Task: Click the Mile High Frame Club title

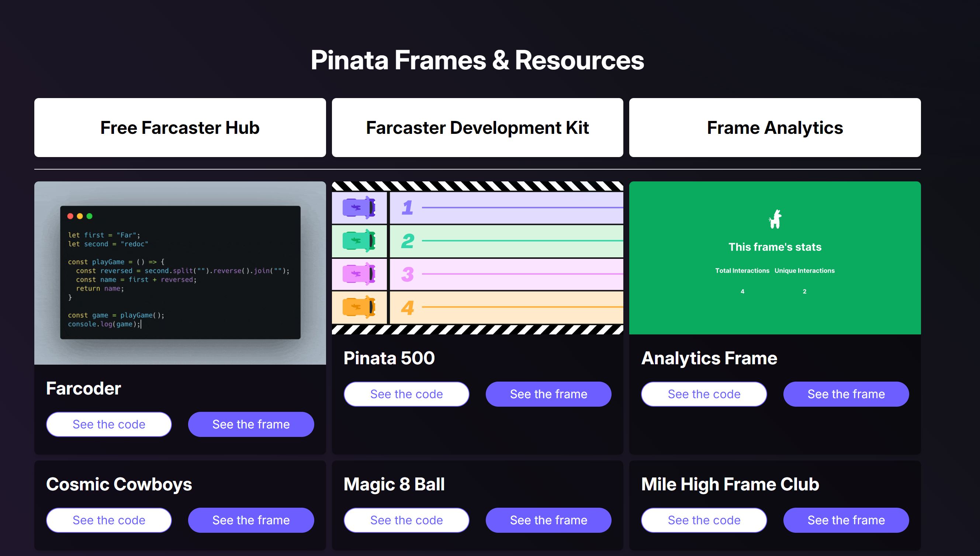Action: click(x=730, y=484)
